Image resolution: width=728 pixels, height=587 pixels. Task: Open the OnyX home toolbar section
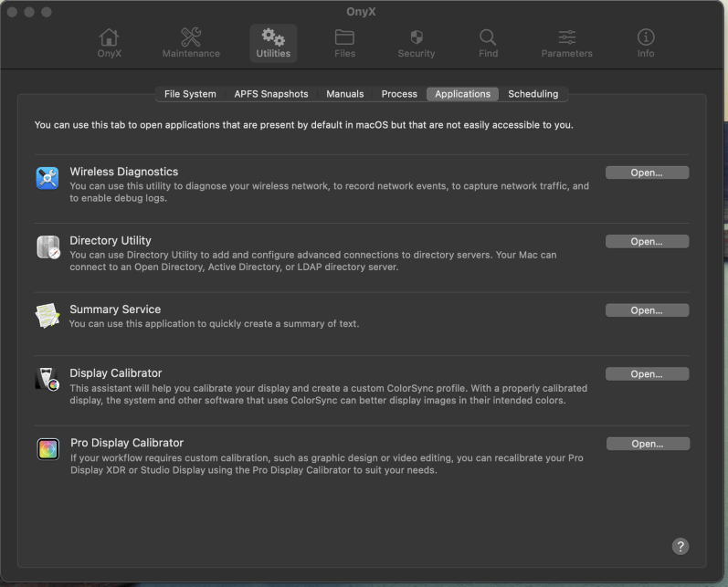pyautogui.click(x=109, y=43)
